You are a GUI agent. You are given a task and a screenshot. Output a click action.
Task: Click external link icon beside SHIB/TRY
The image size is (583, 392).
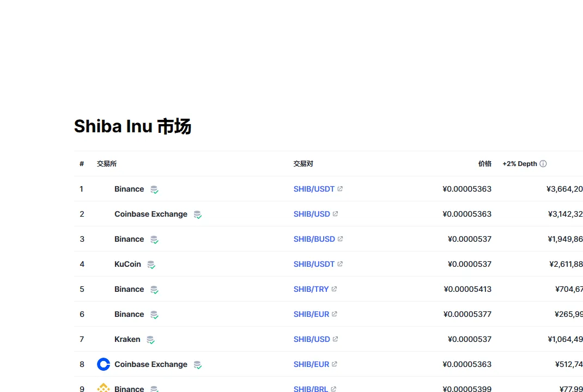pyautogui.click(x=334, y=289)
